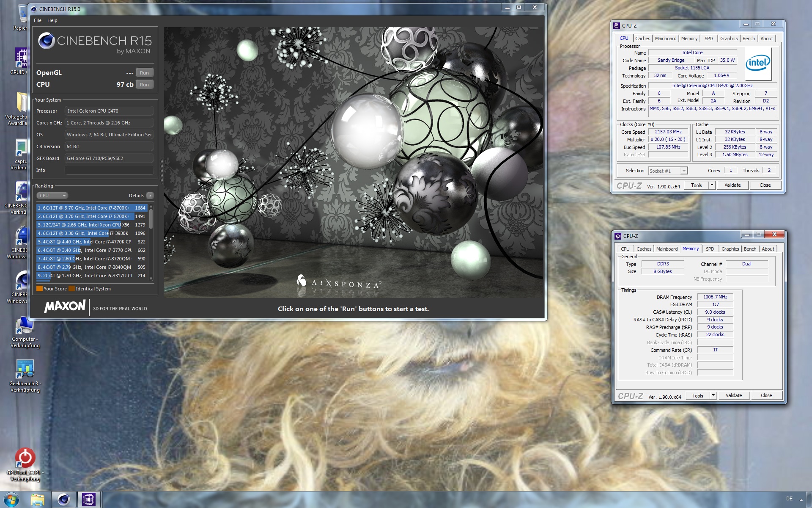
Task: Switch to Graphics tab in lower CPU-Z window
Action: point(730,249)
